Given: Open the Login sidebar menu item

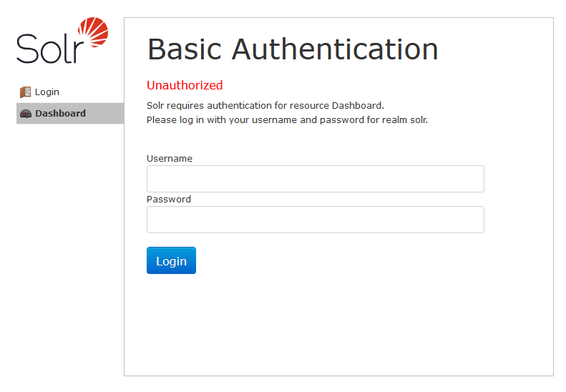Looking at the screenshot, I should click(47, 92).
